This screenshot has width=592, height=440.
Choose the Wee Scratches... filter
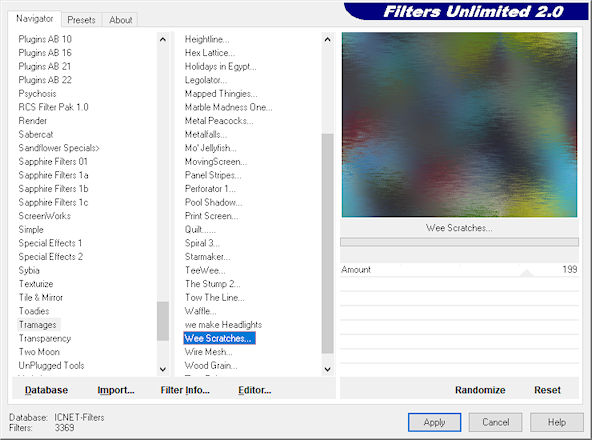(219, 338)
